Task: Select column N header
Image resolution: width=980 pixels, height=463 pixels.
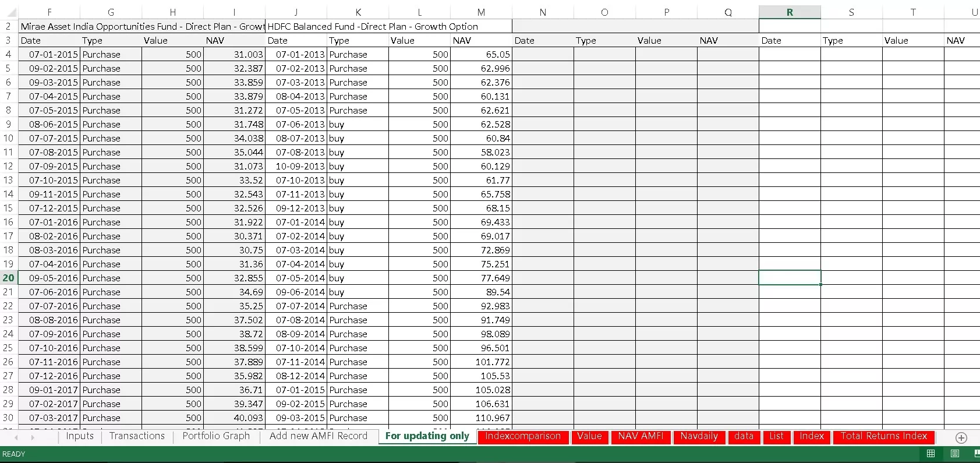Action: coord(543,12)
